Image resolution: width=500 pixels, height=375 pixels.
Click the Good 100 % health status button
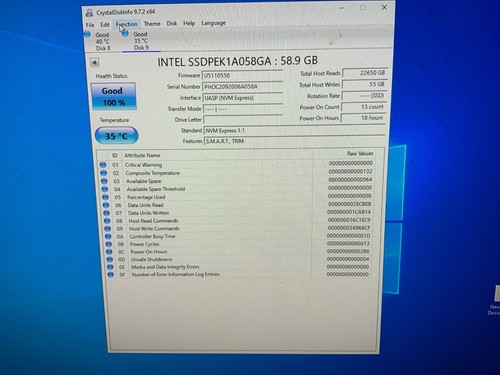tap(113, 96)
